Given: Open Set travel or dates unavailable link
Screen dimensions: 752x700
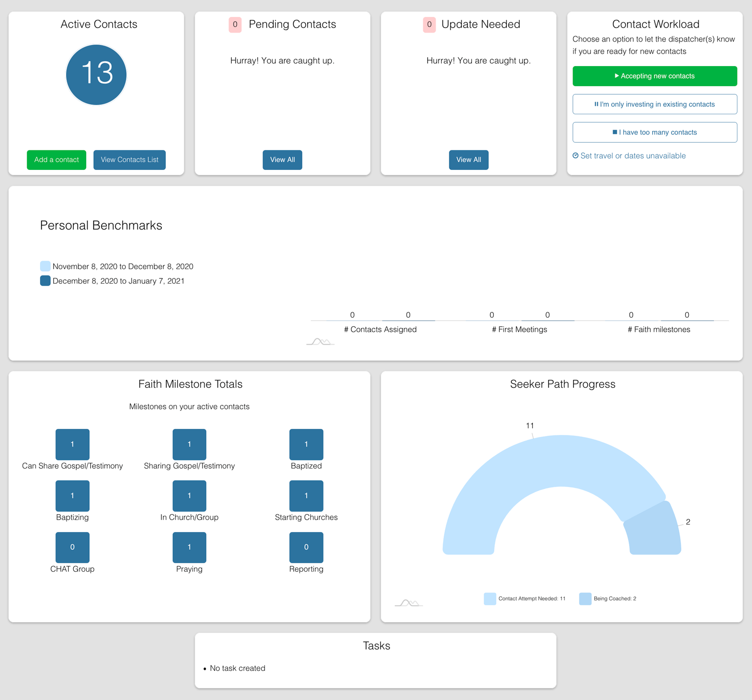Looking at the screenshot, I should pos(633,156).
